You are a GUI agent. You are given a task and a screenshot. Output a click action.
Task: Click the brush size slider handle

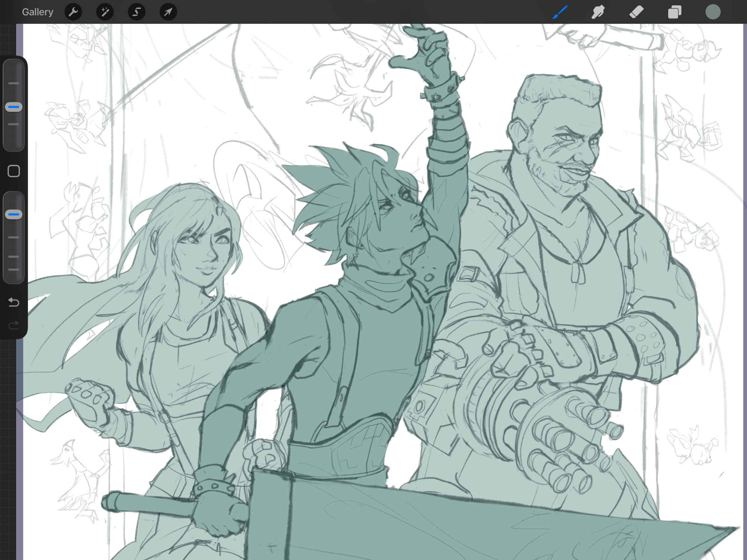click(14, 107)
